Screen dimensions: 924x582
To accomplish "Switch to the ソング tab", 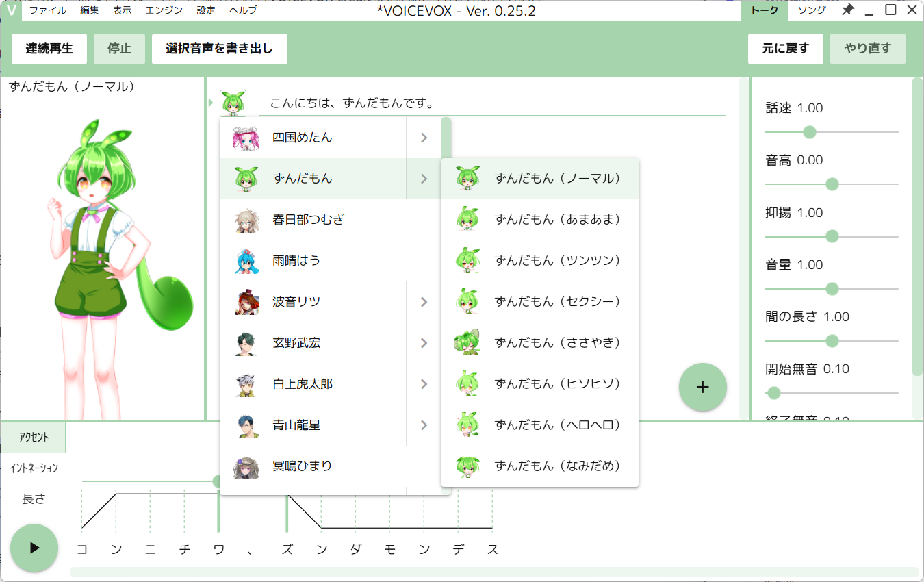I will click(812, 10).
